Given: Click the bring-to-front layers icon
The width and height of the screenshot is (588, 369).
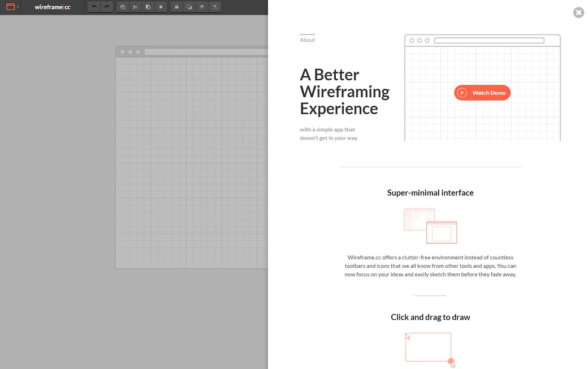Looking at the screenshot, I should pyautogui.click(x=189, y=7).
